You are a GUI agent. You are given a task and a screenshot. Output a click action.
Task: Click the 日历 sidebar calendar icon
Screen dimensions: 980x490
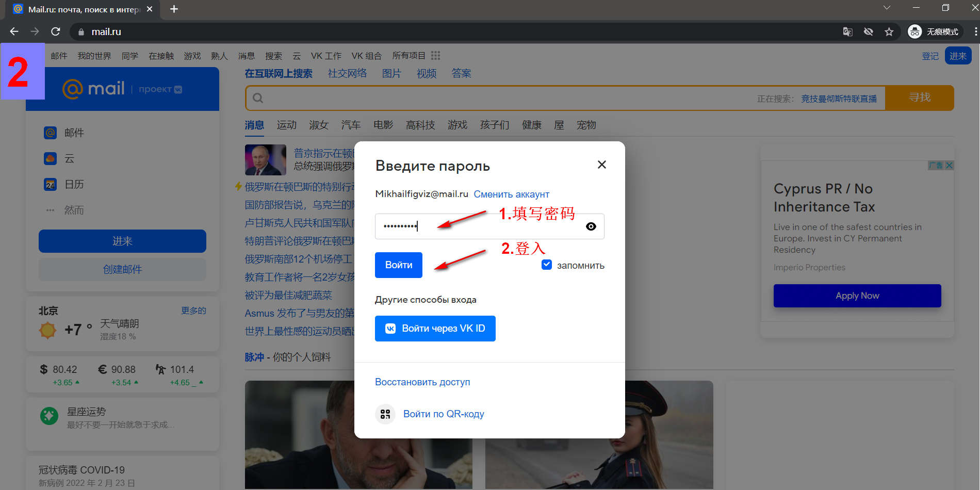point(50,184)
